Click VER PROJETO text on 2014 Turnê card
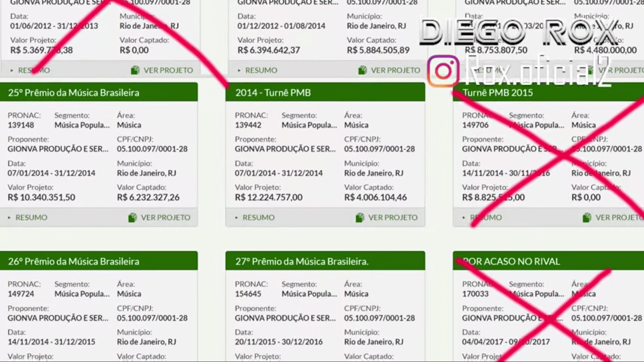644x362 pixels. point(393,218)
